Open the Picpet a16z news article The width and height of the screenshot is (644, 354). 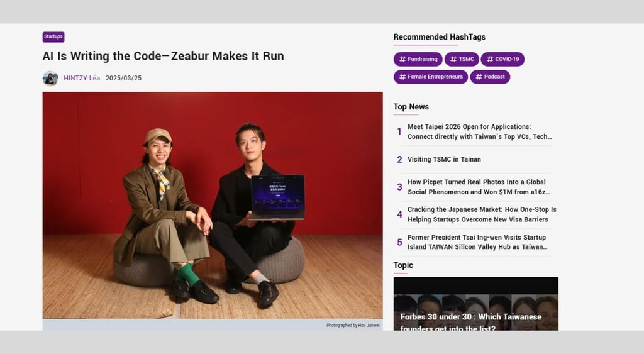479,187
